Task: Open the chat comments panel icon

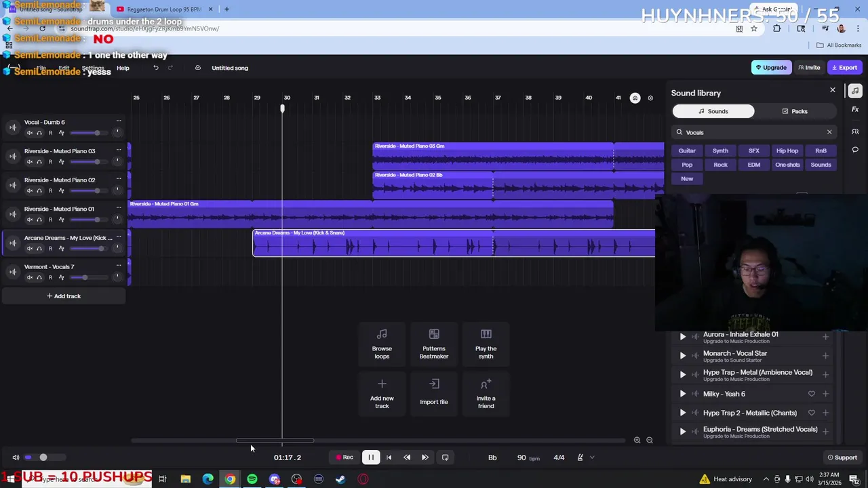Action: [855, 150]
